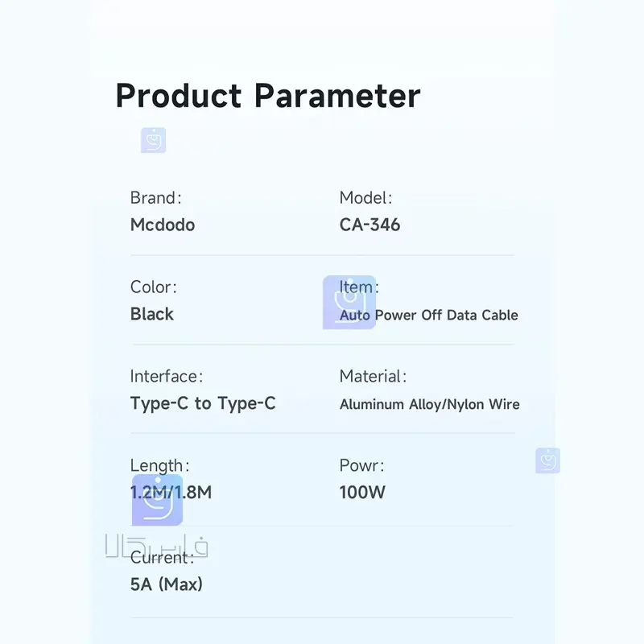This screenshot has width=644, height=644.
Task: Click the Model: label
Action: click(365, 198)
